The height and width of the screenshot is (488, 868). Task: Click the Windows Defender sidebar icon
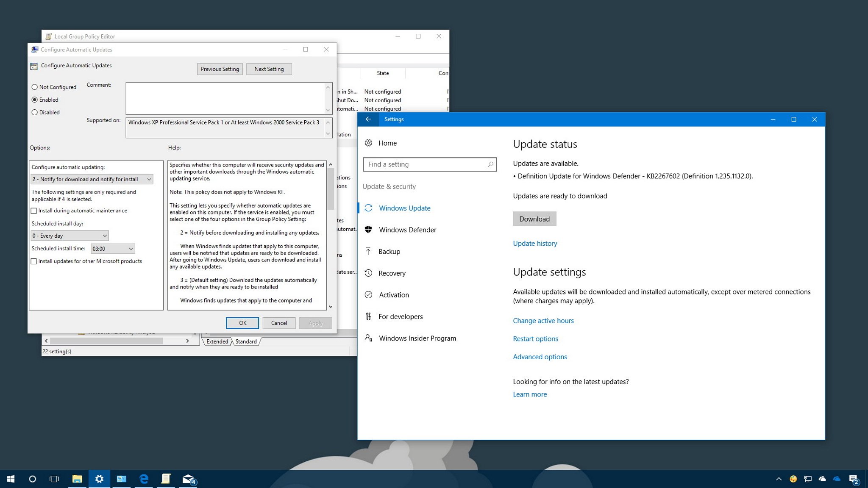point(369,229)
